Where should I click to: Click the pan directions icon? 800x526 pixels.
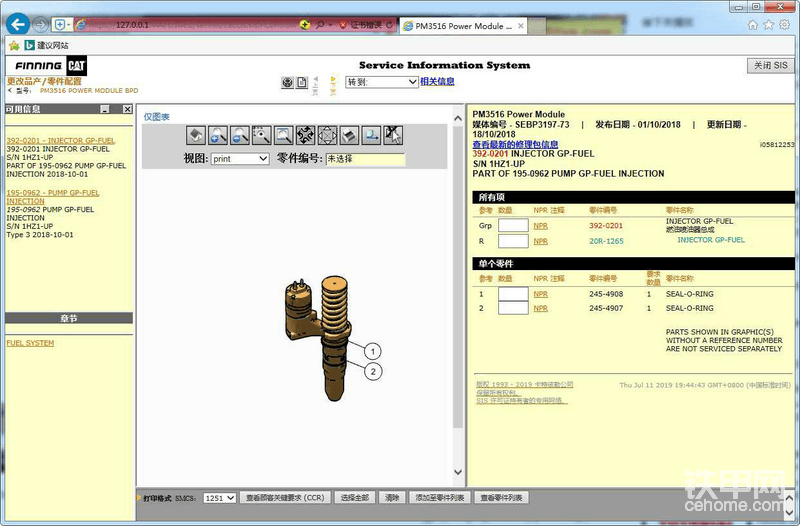(x=328, y=136)
